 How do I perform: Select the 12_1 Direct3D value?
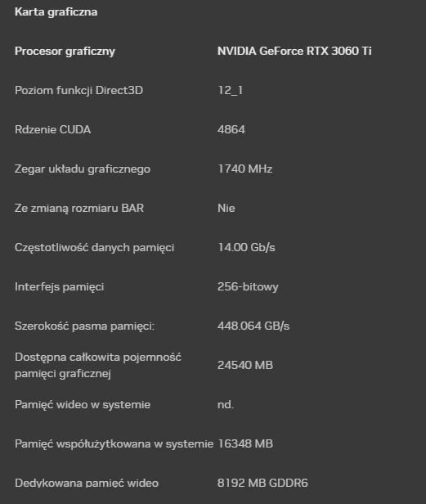[x=230, y=90]
